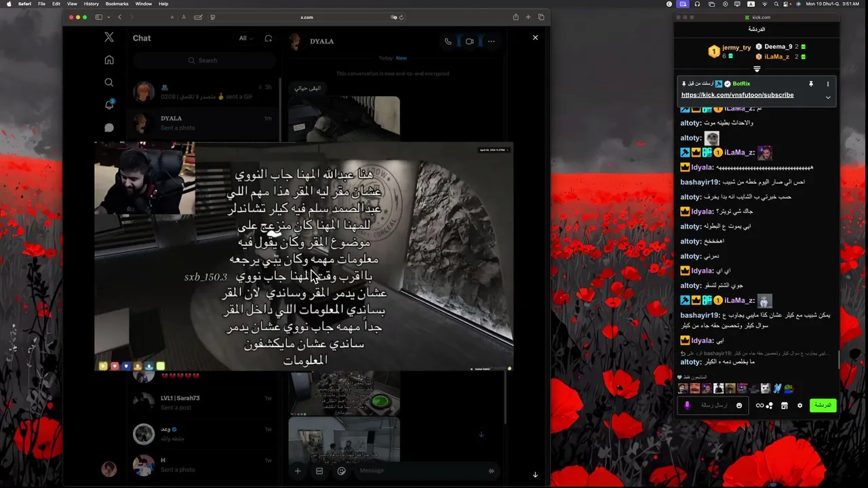
Task: Click the chat Search field
Action: [203, 60]
